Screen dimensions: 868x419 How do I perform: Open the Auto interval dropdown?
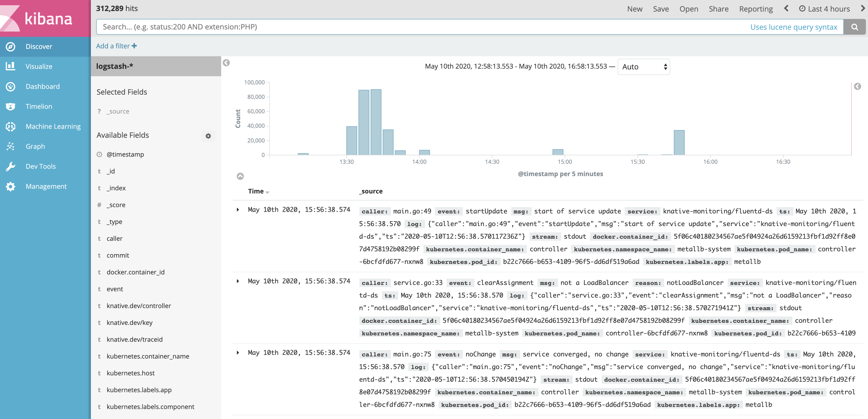643,67
